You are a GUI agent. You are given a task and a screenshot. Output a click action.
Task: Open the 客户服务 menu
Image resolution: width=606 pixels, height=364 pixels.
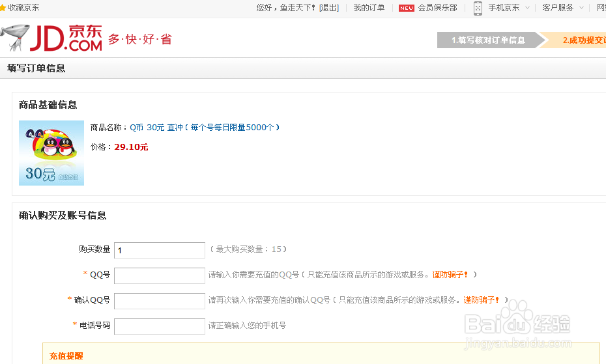pyautogui.click(x=558, y=8)
